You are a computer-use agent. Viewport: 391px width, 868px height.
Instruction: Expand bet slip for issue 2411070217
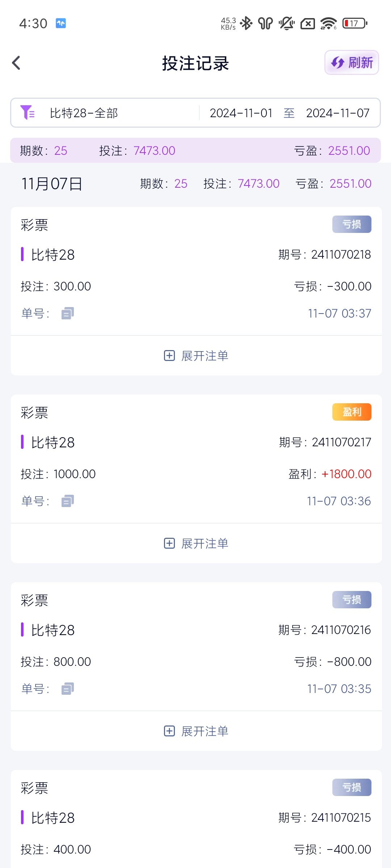pos(196,544)
